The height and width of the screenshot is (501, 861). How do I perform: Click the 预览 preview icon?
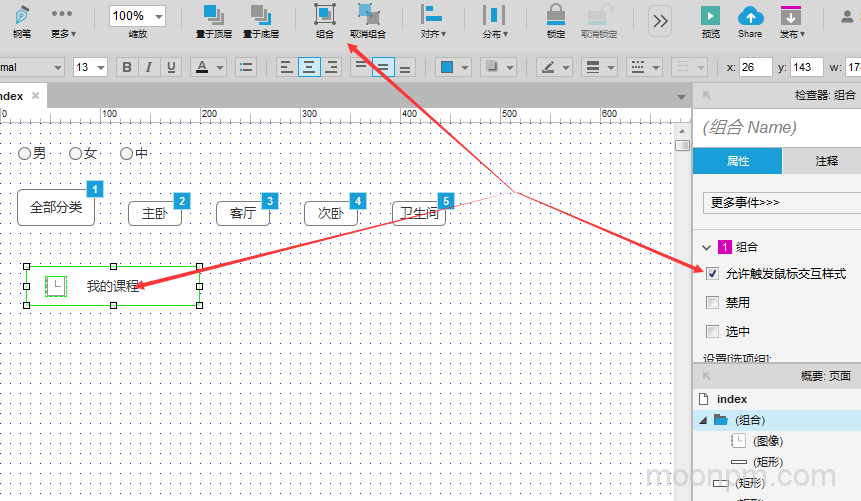pos(711,15)
